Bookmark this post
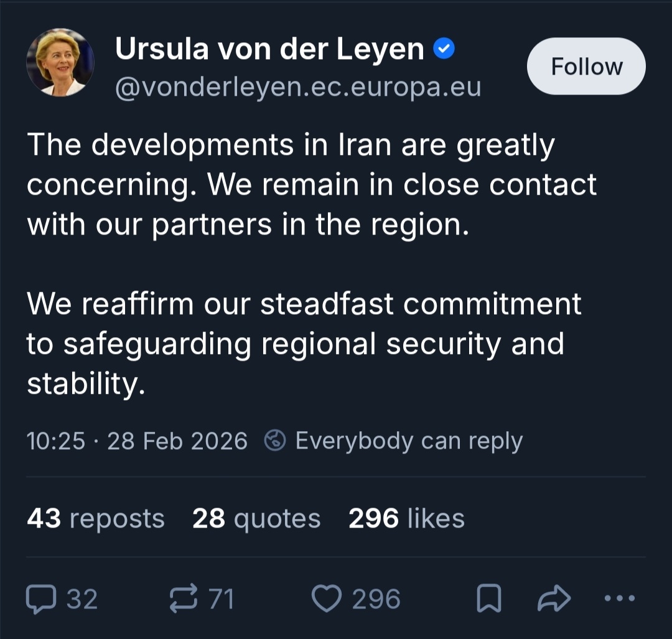Viewport: 672px width, 639px height. [x=489, y=599]
